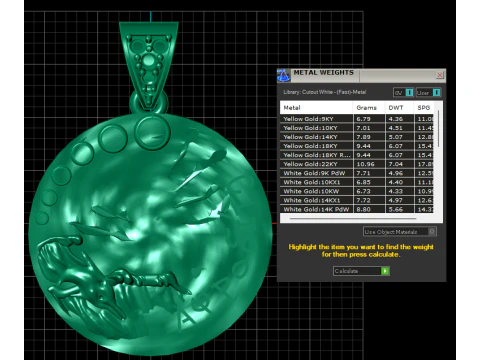Click the Calculate button

tap(361, 271)
